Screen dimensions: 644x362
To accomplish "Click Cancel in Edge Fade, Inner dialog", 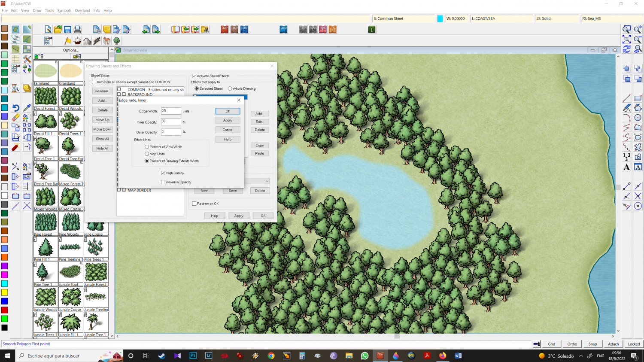I will (228, 130).
